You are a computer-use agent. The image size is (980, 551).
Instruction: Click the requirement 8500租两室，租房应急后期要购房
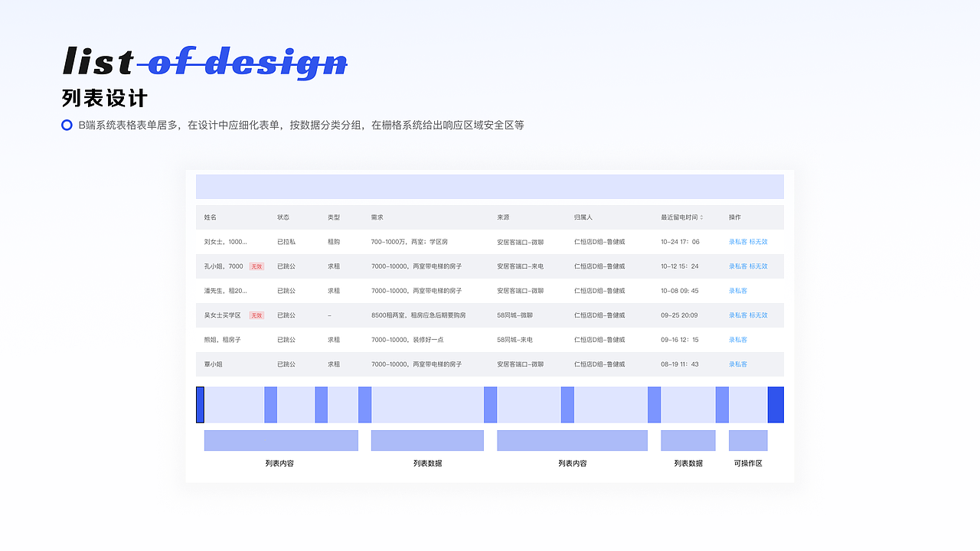click(419, 315)
